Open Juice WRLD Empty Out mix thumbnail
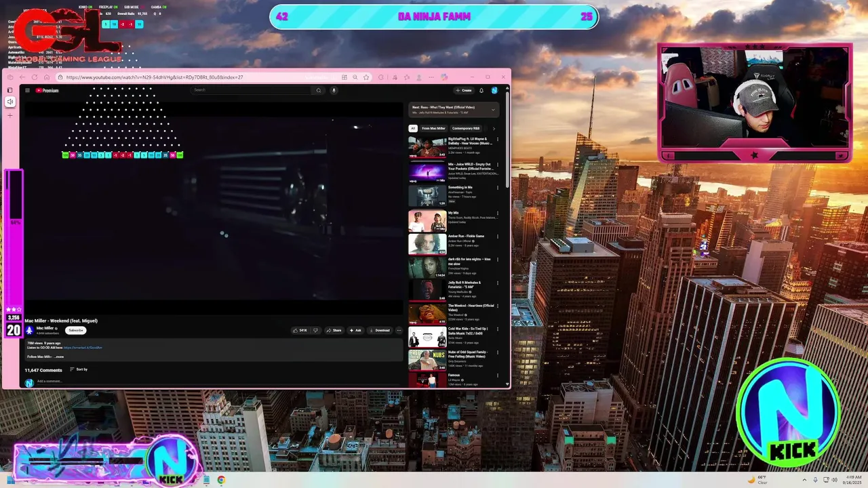 point(427,171)
